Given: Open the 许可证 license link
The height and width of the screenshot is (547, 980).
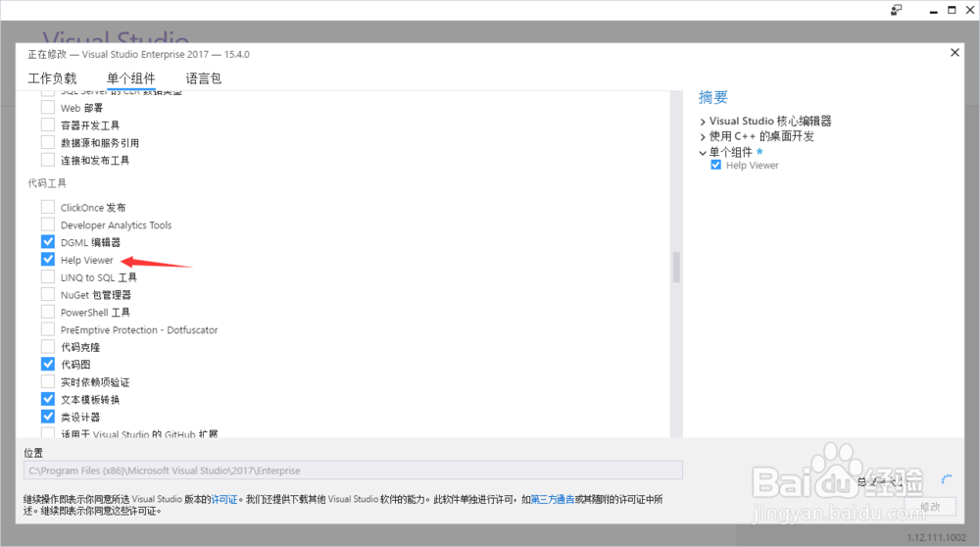Looking at the screenshot, I should point(224,499).
